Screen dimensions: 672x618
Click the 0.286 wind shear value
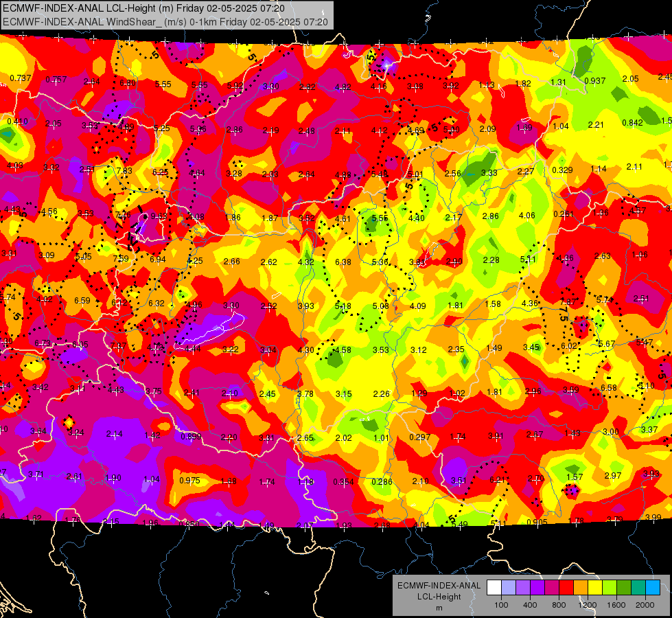[382, 481]
